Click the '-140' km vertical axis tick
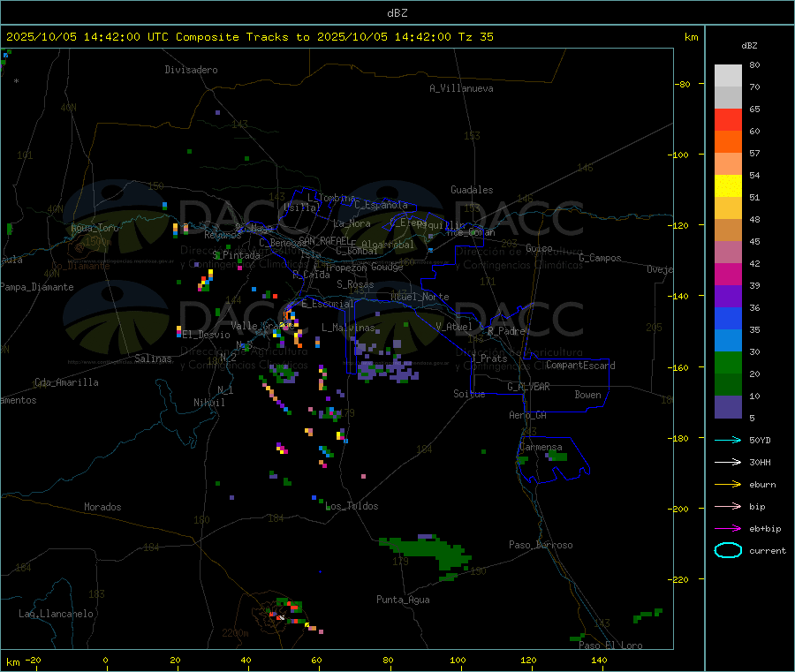 click(681, 296)
